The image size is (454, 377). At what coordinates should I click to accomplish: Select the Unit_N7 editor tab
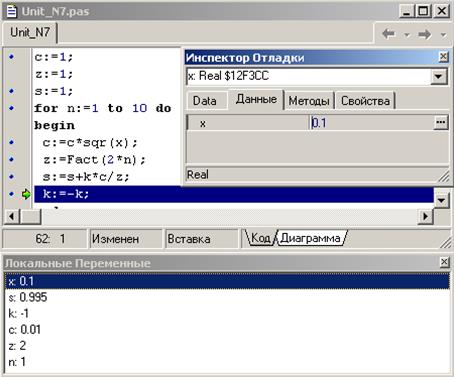pos(30,32)
